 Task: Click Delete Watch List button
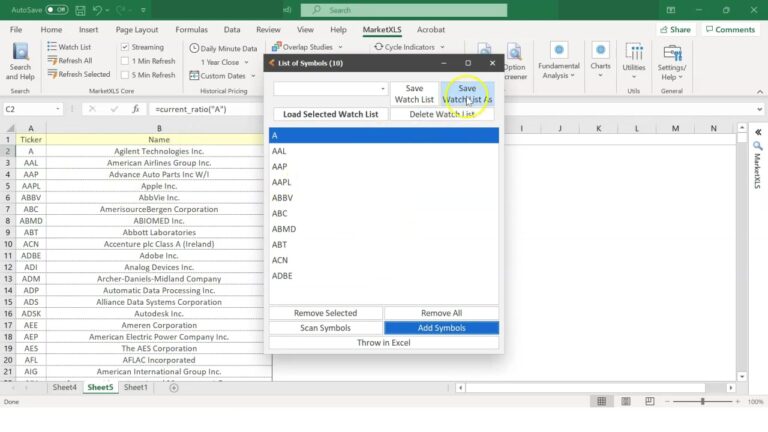pyautogui.click(x=442, y=114)
